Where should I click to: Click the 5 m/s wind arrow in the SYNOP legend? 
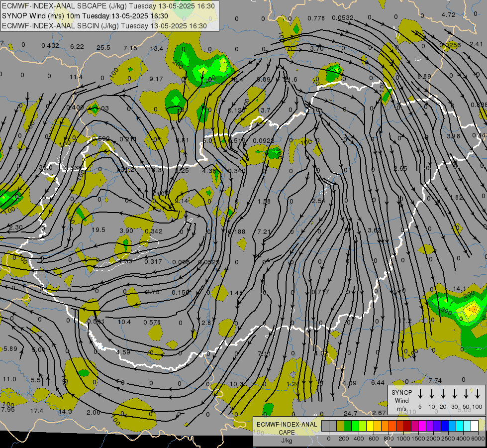[420, 393]
